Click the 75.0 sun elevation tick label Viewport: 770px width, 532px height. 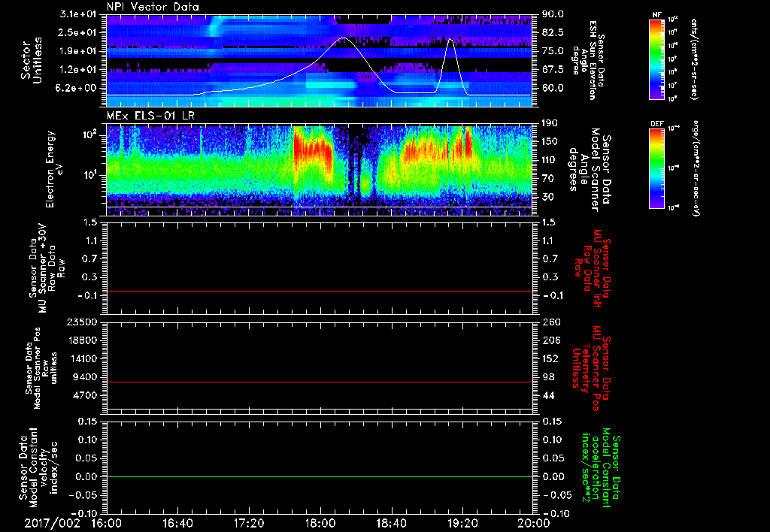[x=553, y=51]
